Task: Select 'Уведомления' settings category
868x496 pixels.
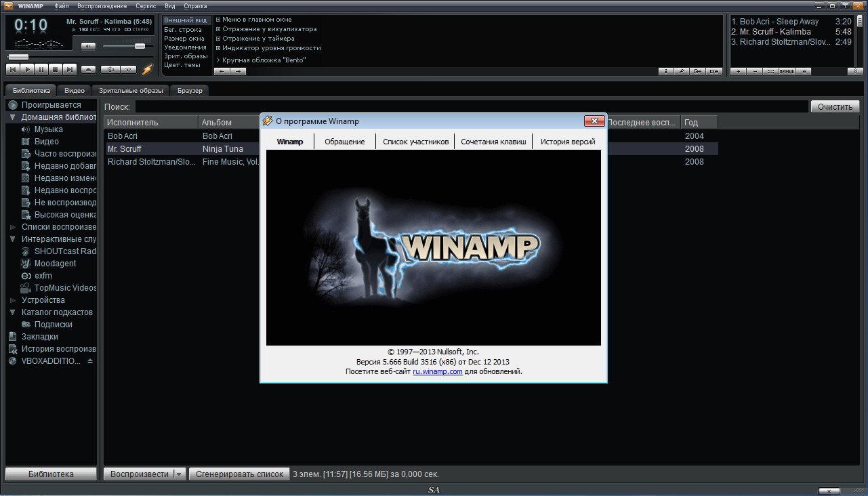Action: tap(186, 47)
